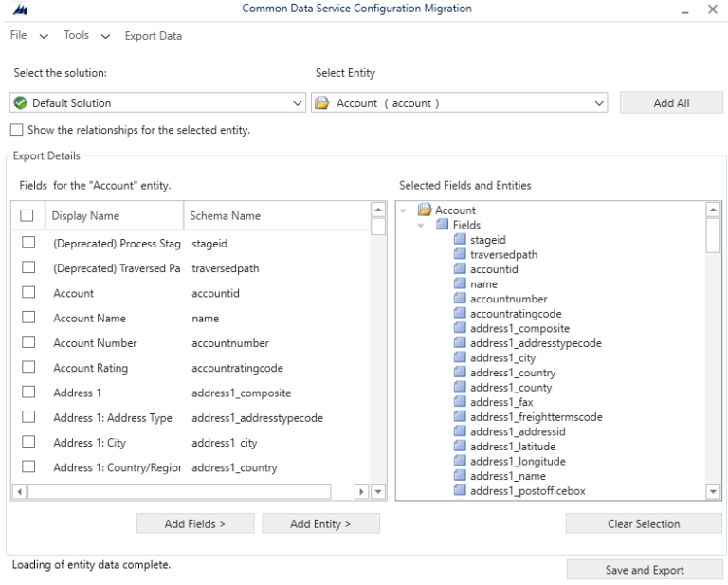The image size is (728, 585).
Task: Sort by the Display Name column header
Action: tap(114, 215)
